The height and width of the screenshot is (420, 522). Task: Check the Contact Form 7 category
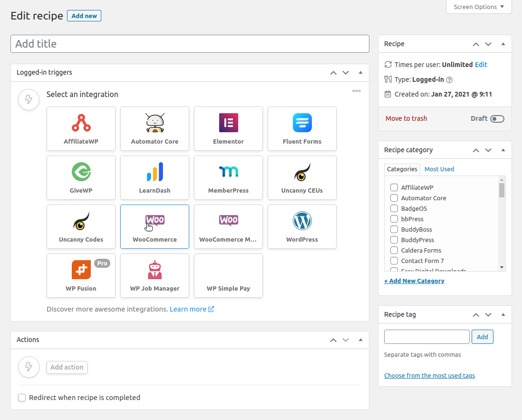tap(394, 261)
